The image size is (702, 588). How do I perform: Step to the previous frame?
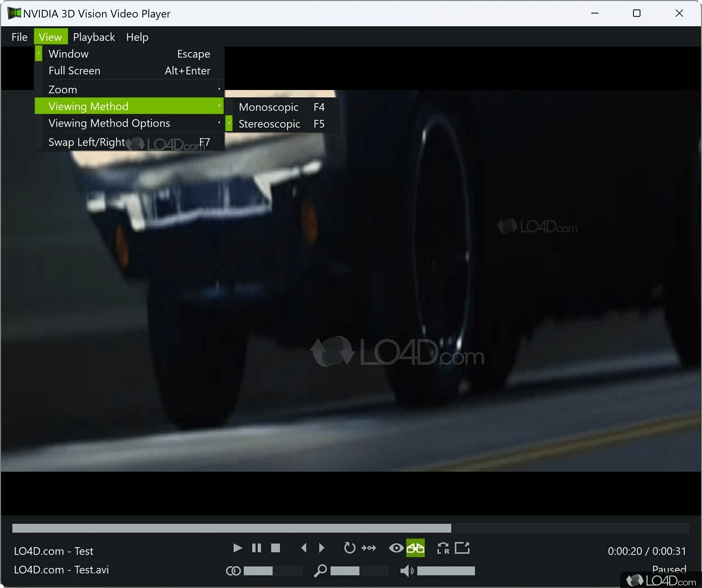(304, 548)
